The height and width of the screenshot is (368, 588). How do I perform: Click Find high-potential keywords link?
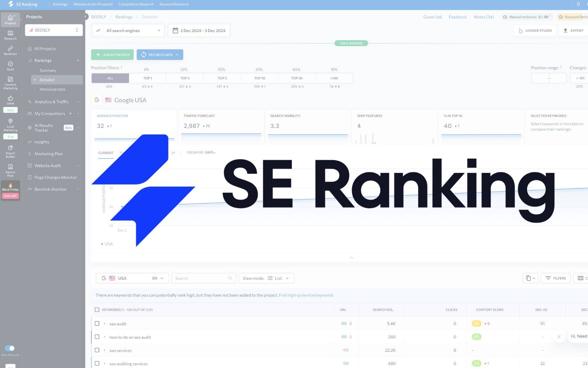pos(306,295)
